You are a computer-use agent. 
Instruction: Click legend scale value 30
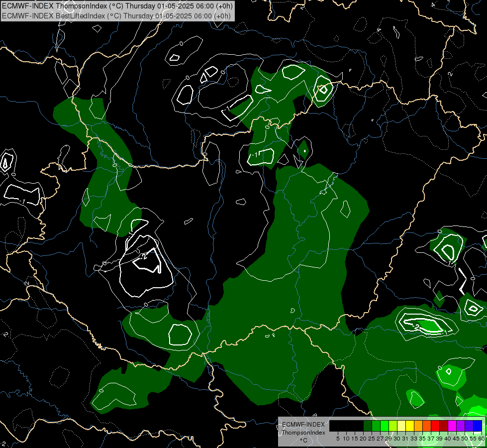coord(397,439)
